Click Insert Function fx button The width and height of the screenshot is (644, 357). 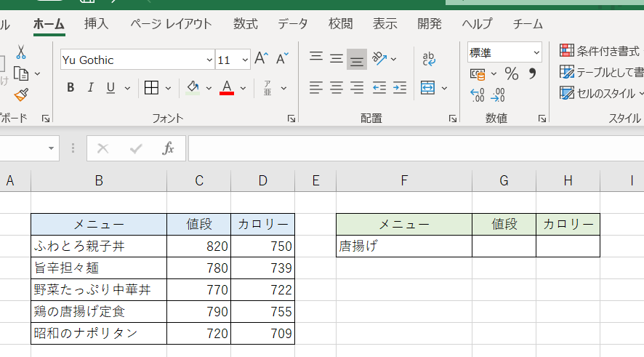[x=168, y=148]
